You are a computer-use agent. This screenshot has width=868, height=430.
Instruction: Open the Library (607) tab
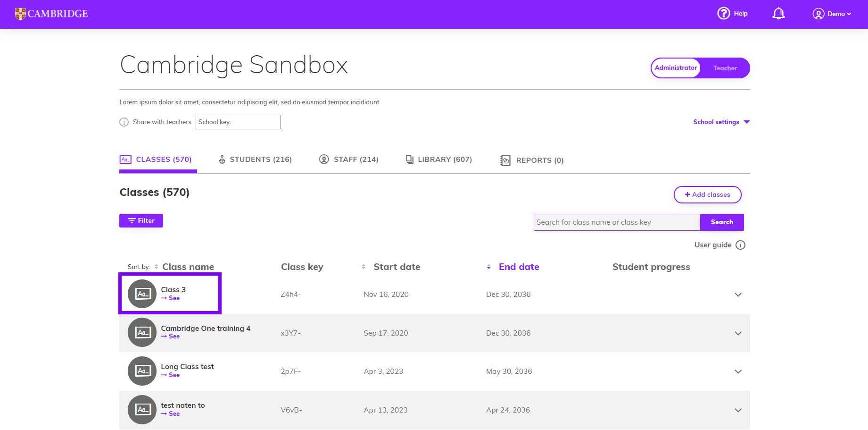439,160
